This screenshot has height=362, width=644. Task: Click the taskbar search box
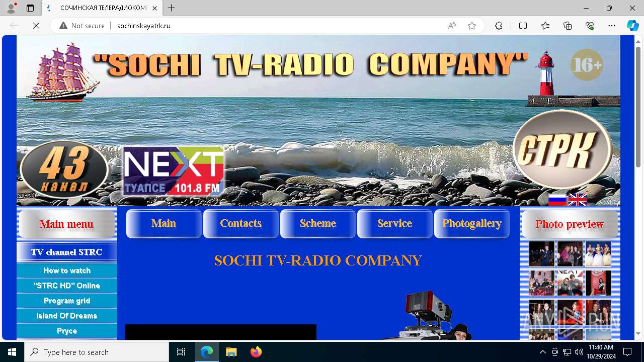(x=97, y=352)
